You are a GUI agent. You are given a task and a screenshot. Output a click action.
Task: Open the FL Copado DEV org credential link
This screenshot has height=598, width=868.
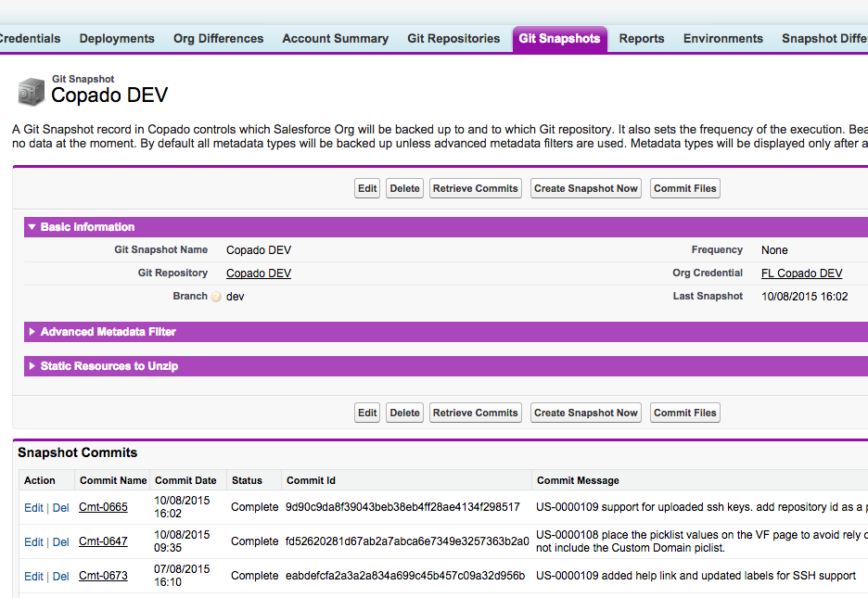point(801,274)
